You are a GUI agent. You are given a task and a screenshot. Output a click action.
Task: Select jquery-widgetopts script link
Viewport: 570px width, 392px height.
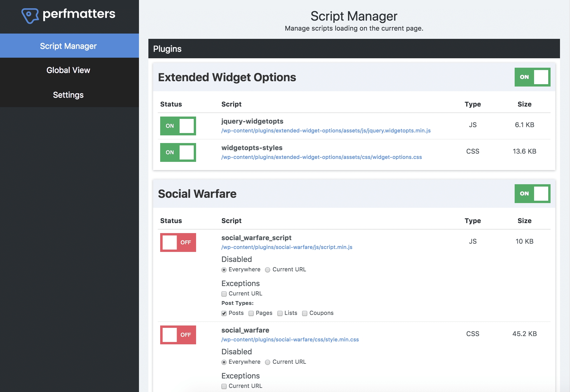coord(314,130)
